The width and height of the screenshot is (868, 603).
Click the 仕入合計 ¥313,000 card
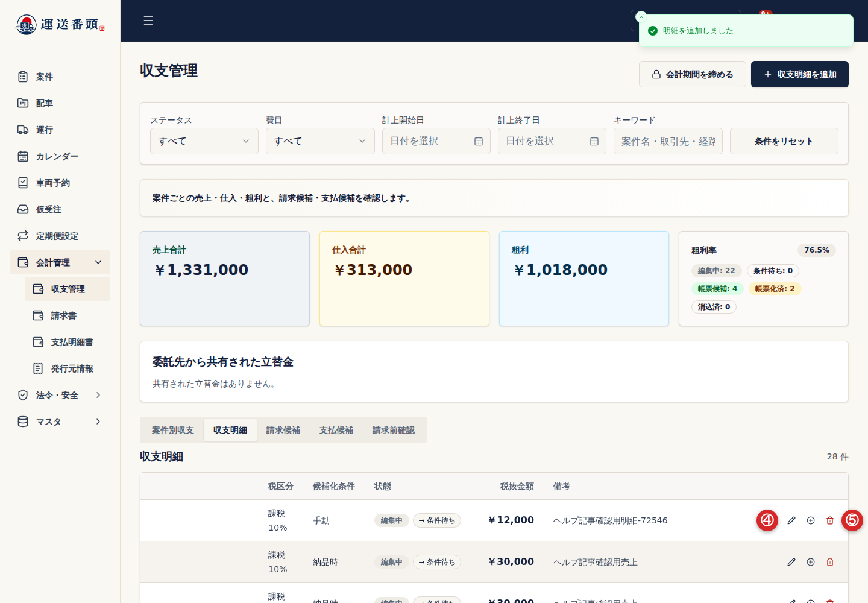(x=404, y=279)
